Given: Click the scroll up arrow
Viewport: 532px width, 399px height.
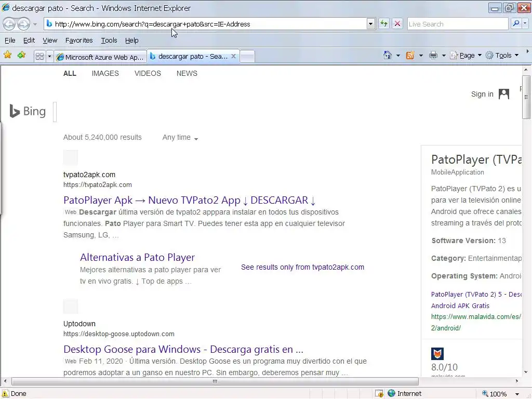Looking at the screenshot, I should 526,70.
